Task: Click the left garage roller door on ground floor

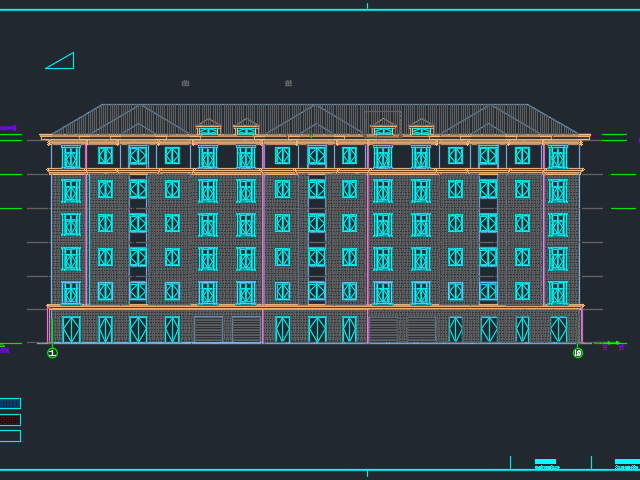Action: tap(208, 329)
